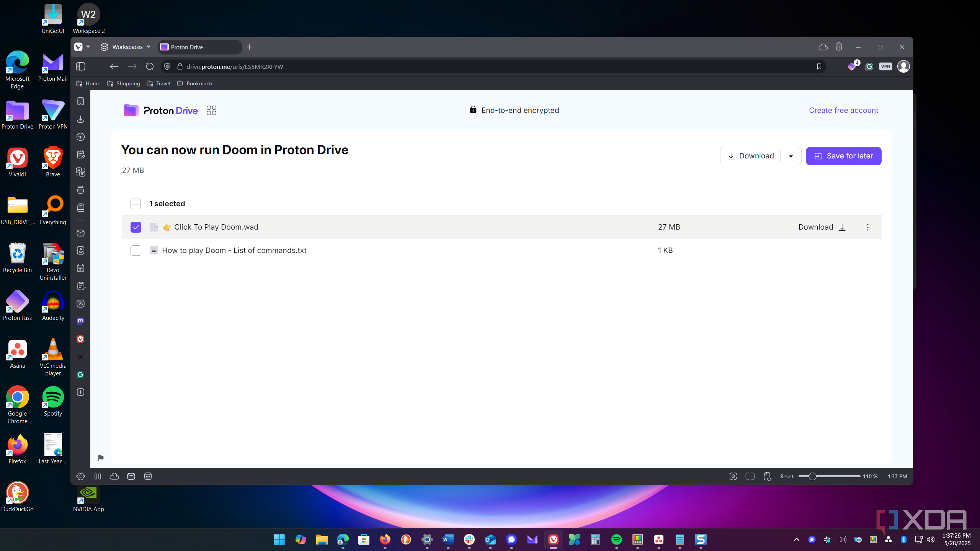Toggle the select-all checkbox next to 1 selected
The height and width of the screenshot is (551, 980).
tap(136, 204)
